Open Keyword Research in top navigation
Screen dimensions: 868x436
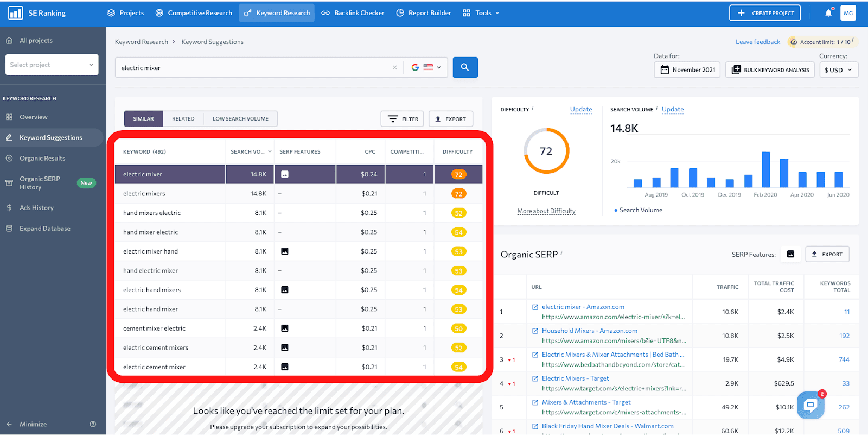[x=277, y=13]
